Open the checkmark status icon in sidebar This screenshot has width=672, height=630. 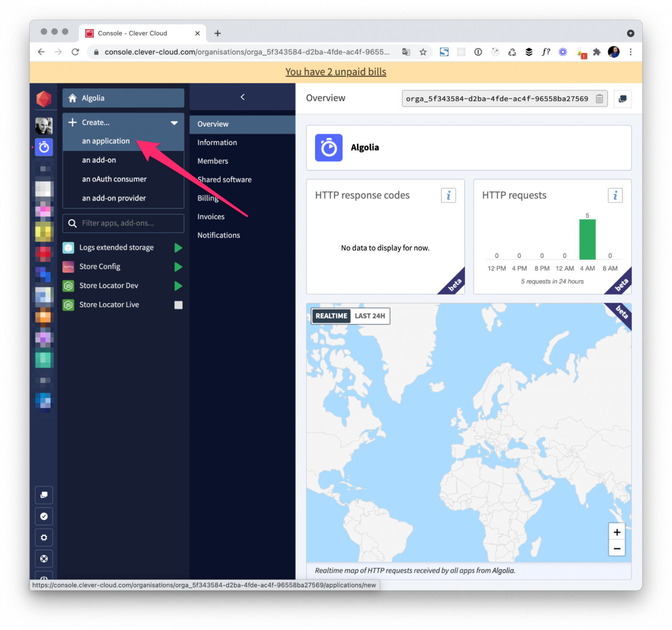pos(44,516)
